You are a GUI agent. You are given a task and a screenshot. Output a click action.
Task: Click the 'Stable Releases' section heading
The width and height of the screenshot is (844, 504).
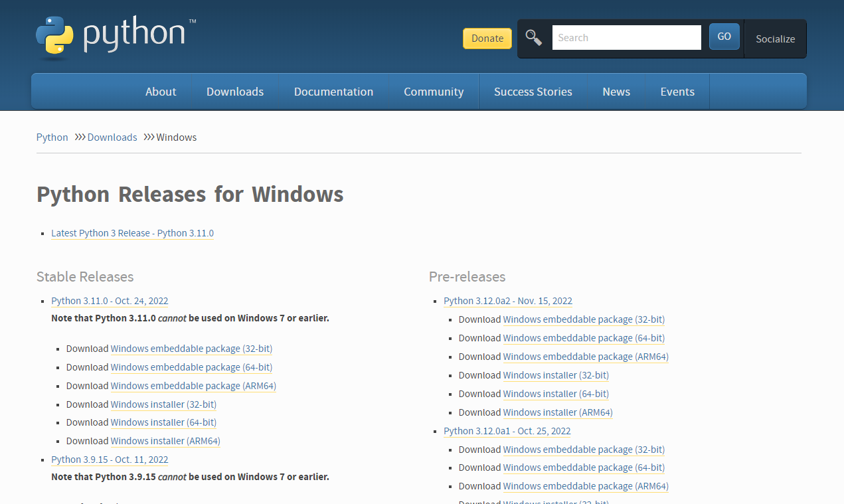pos(85,277)
